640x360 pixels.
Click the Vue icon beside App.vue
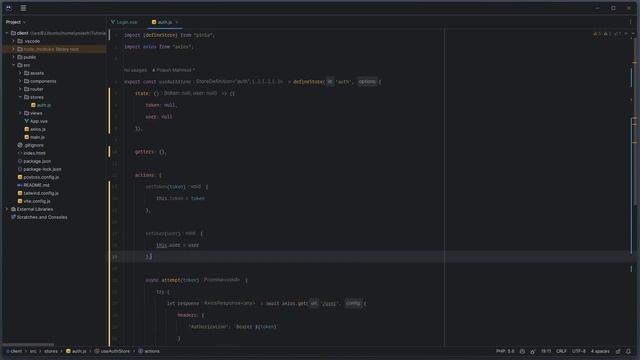tap(27, 121)
